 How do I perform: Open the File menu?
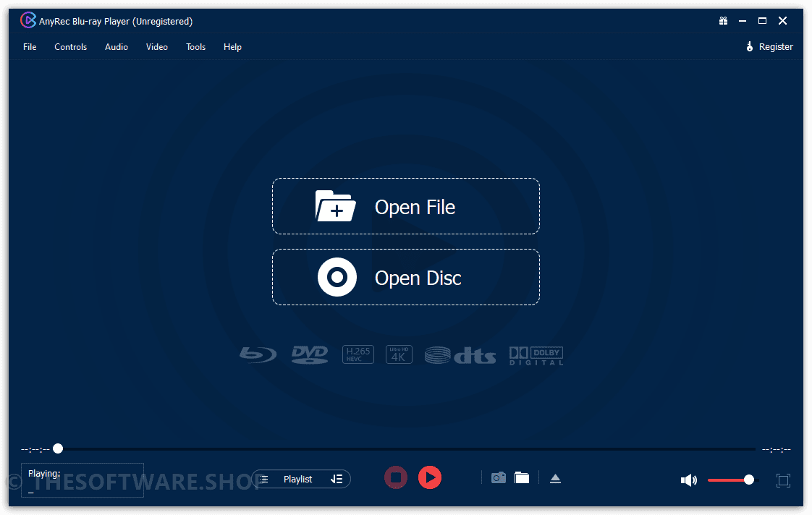click(30, 47)
